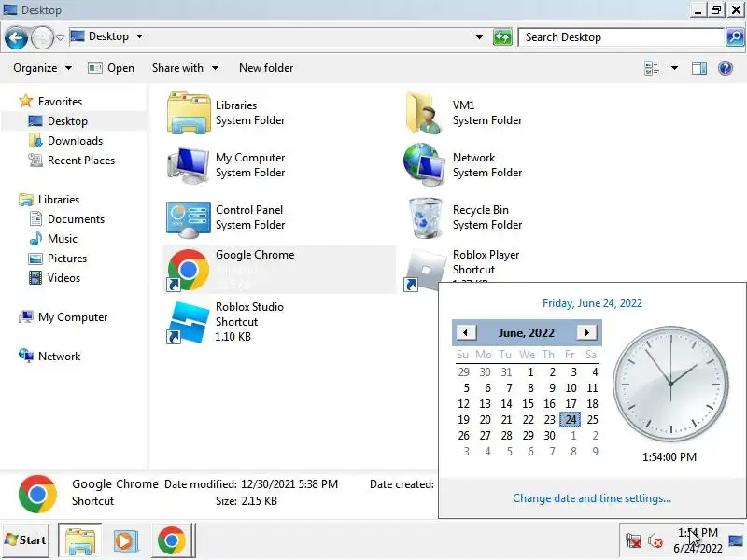Viewport: 747px width, 560px height.
Task: Click the analog clock face
Action: pos(670,384)
